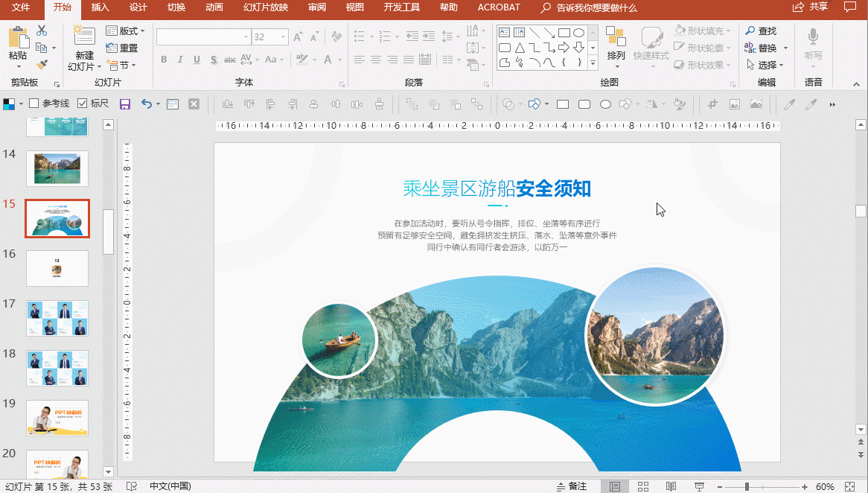Click the center align paragraph icon
Image resolution: width=868 pixels, height=493 pixels.
376,60
